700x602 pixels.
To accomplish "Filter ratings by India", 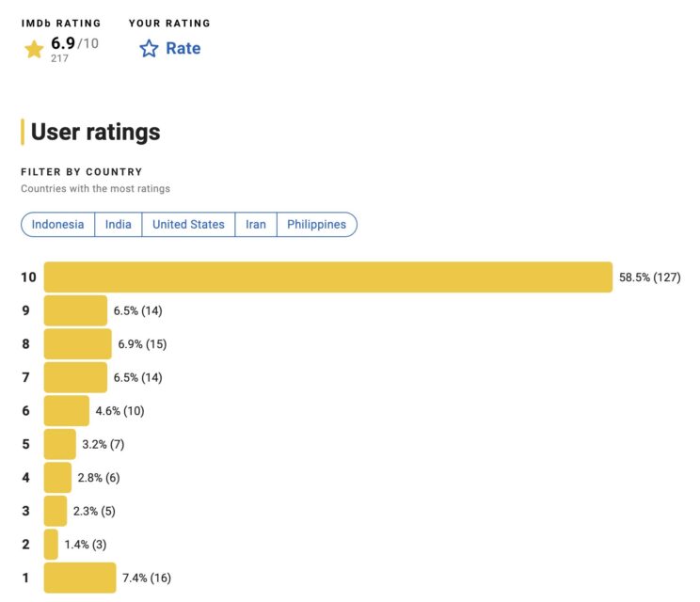I will click(119, 225).
